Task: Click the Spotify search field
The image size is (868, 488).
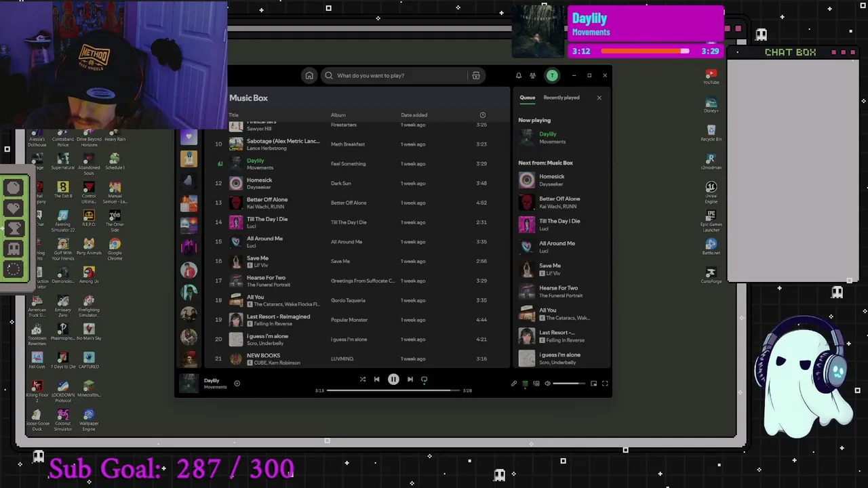Action: pos(394,75)
